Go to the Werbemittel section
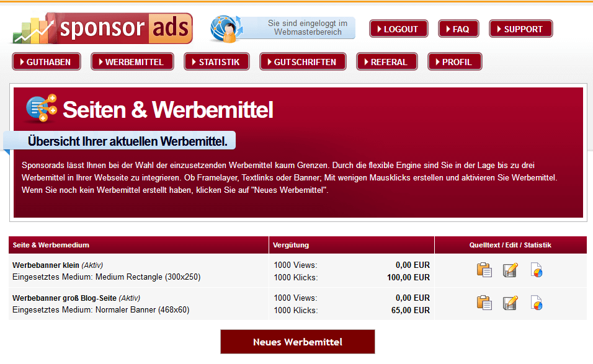 (132, 62)
